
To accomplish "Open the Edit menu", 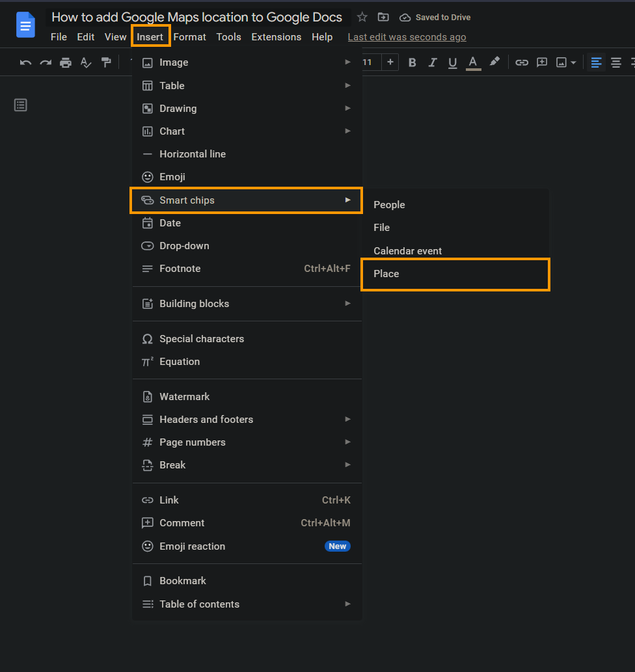I will pyautogui.click(x=86, y=37).
